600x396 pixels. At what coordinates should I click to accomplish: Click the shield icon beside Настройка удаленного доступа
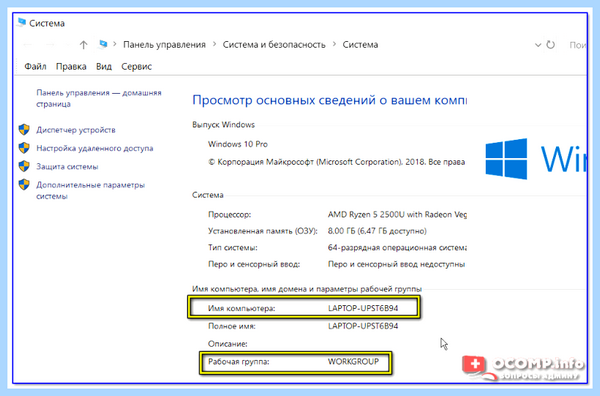click(x=24, y=148)
